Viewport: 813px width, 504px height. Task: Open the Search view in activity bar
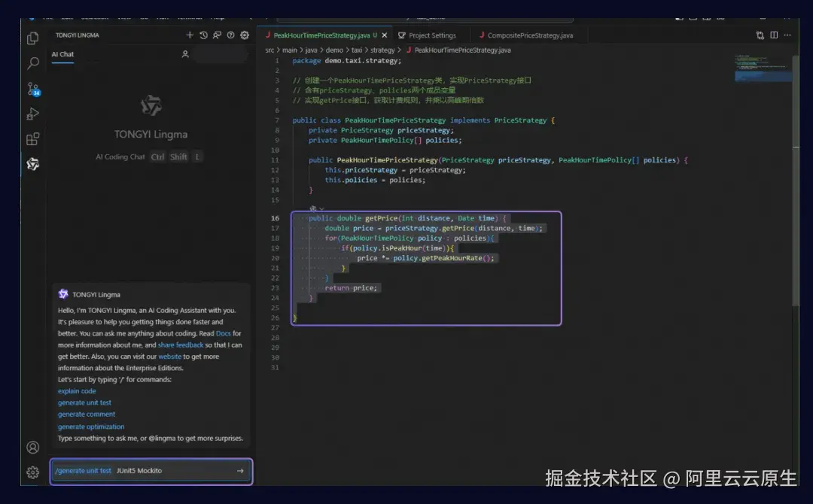(x=32, y=63)
